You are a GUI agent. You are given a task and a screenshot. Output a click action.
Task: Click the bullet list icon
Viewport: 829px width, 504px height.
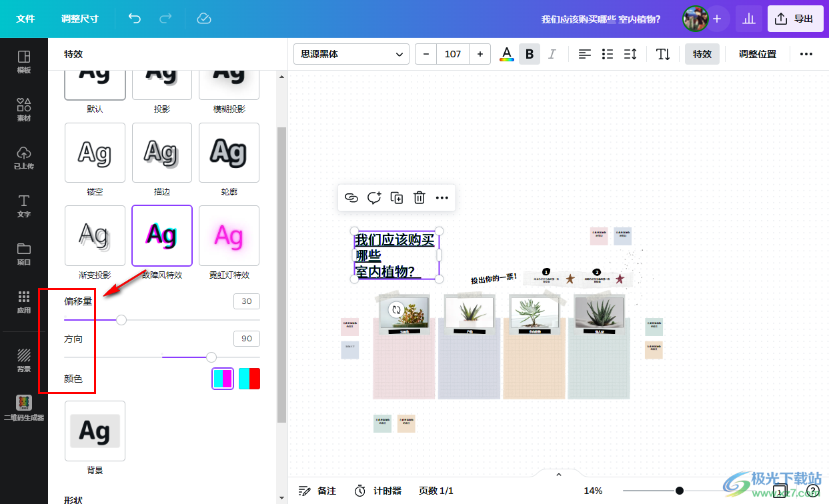[608, 54]
